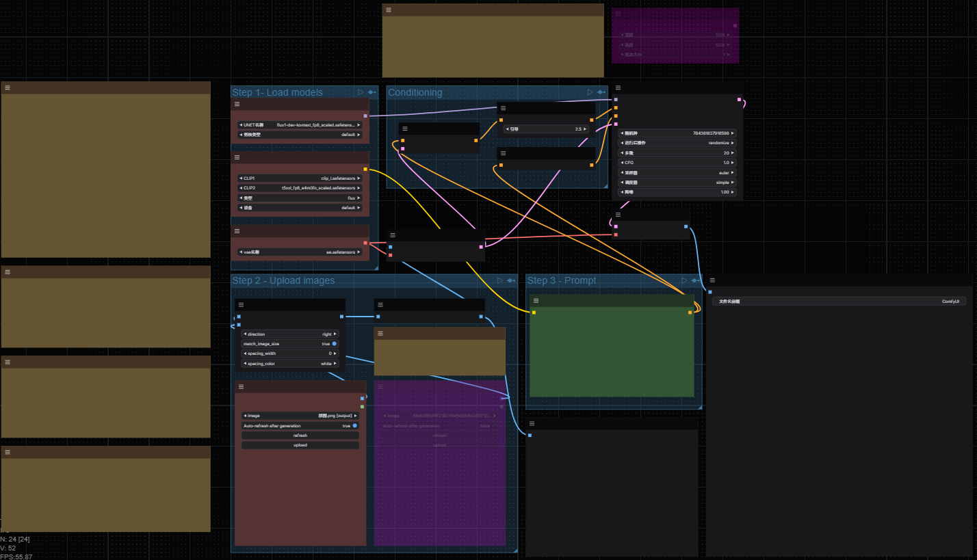This screenshot has height=560, width=977.
Task: Click the increase arrow of spacing_width 0
Action: click(335, 354)
